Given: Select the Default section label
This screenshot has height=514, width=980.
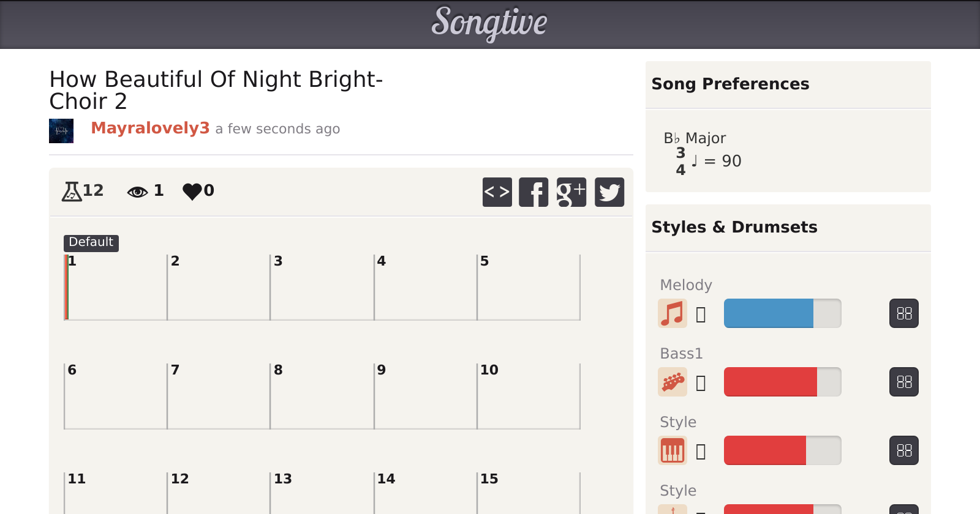Looking at the screenshot, I should 91,242.
